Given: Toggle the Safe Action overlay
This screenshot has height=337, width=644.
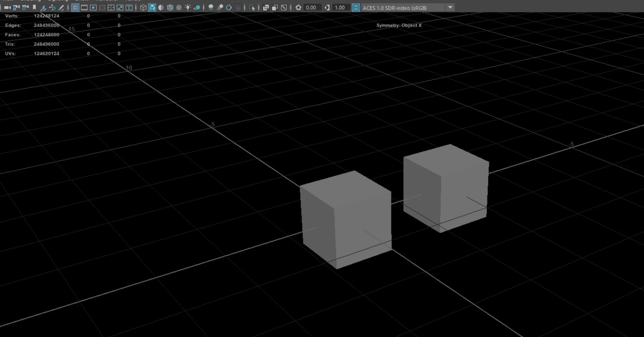Looking at the screenshot, I should coord(120,8).
